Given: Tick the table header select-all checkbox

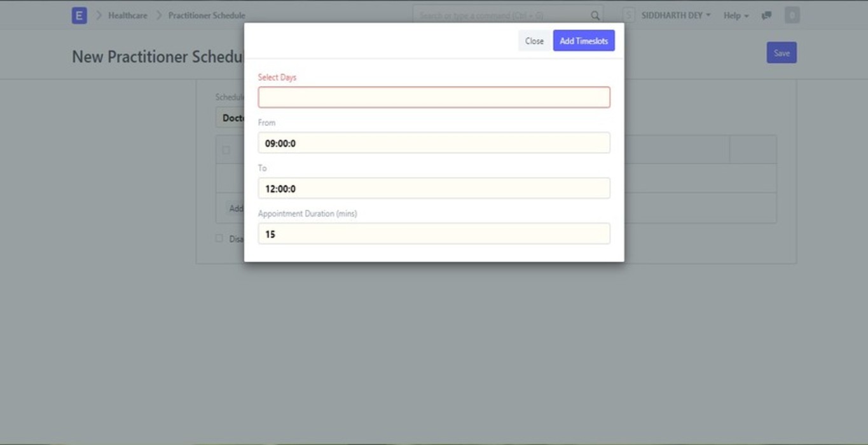Looking at the screenshot, I should pyautogui.click(x=226, y=150).
